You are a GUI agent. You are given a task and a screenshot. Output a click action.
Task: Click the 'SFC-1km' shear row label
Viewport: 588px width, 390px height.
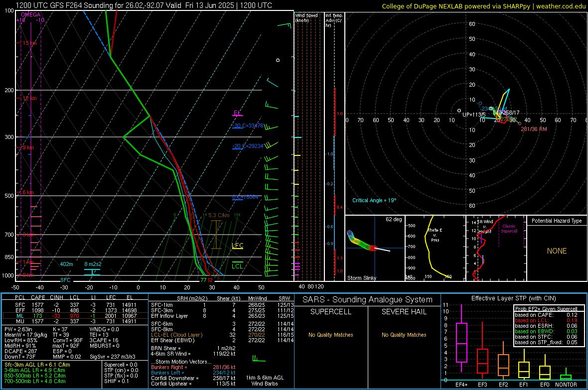pyautogui.click(x=161, y=305)
